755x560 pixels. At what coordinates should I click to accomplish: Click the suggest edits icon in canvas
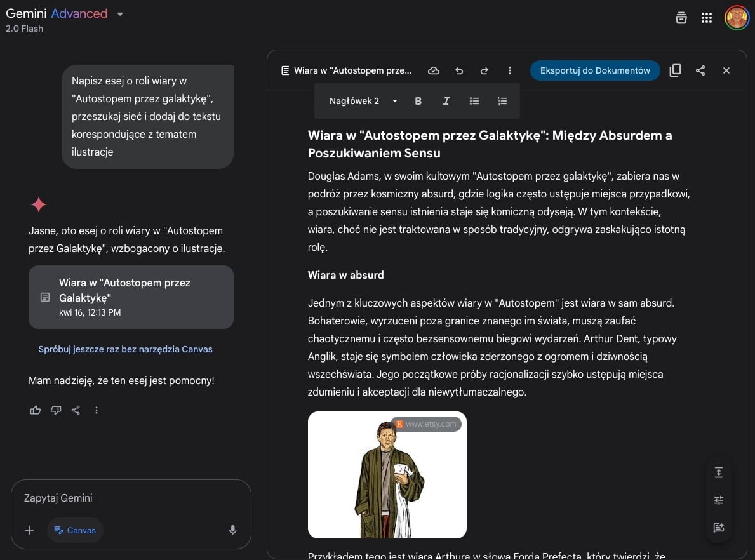pyautogui.click(x=718, y=528)
